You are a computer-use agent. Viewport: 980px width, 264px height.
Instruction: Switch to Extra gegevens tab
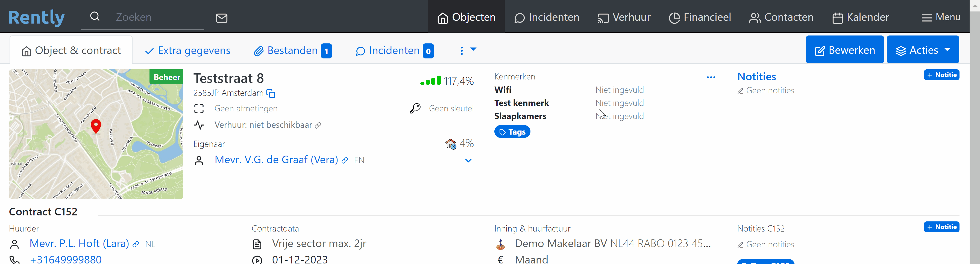[x=188, y=51]
